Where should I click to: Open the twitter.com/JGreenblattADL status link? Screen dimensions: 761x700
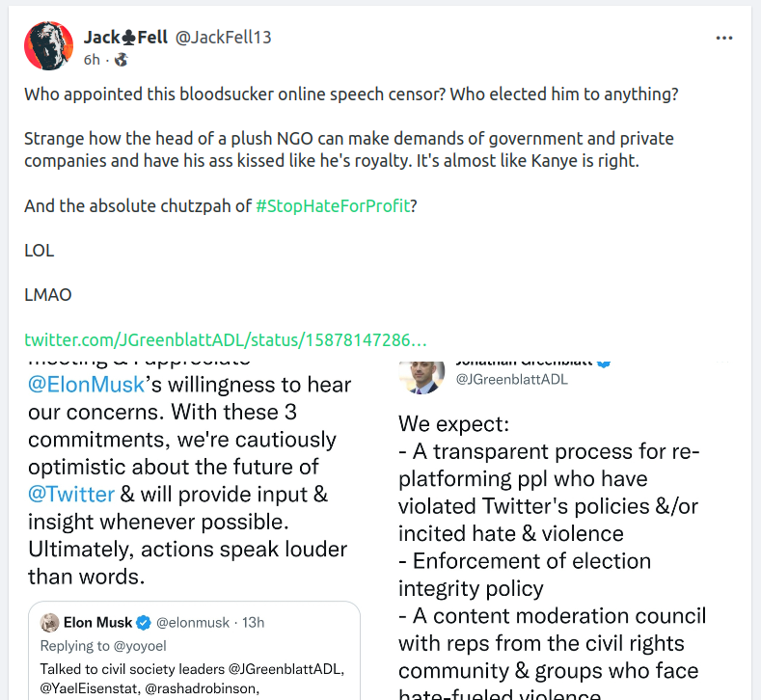click(225, 340)
